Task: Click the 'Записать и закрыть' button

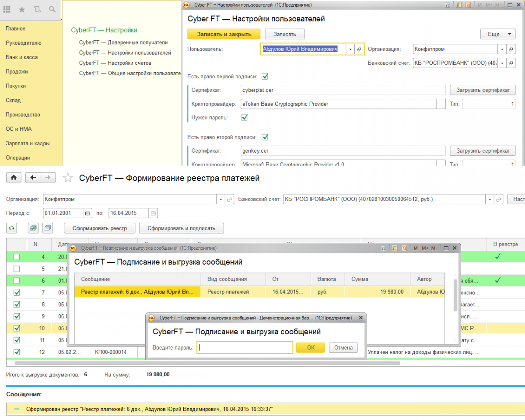Action: pyautogui.click(x=224, y=34)
